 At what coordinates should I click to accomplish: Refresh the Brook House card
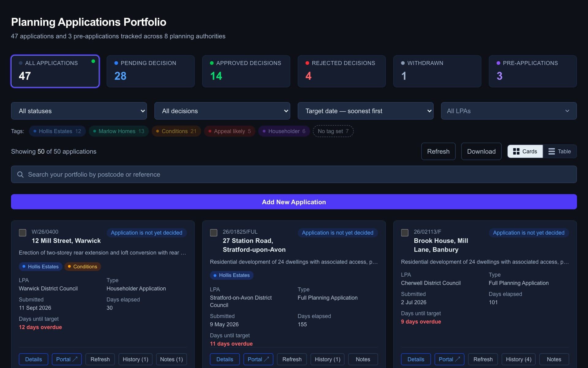click(483, 359)
